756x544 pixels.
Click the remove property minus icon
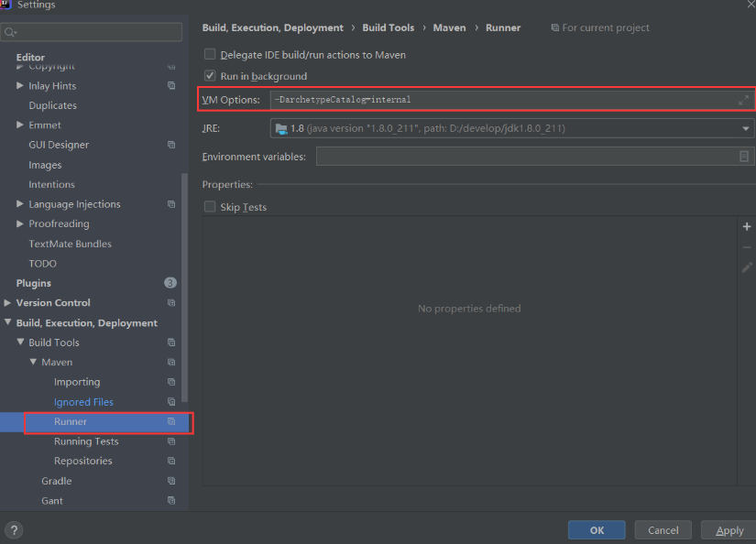(747, 247)
